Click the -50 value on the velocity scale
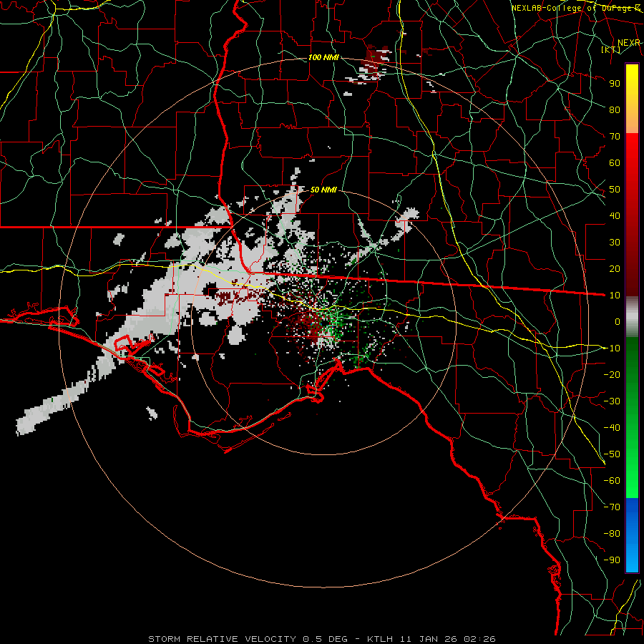Screen dimensions: 644x644 [x=612, y=454]
